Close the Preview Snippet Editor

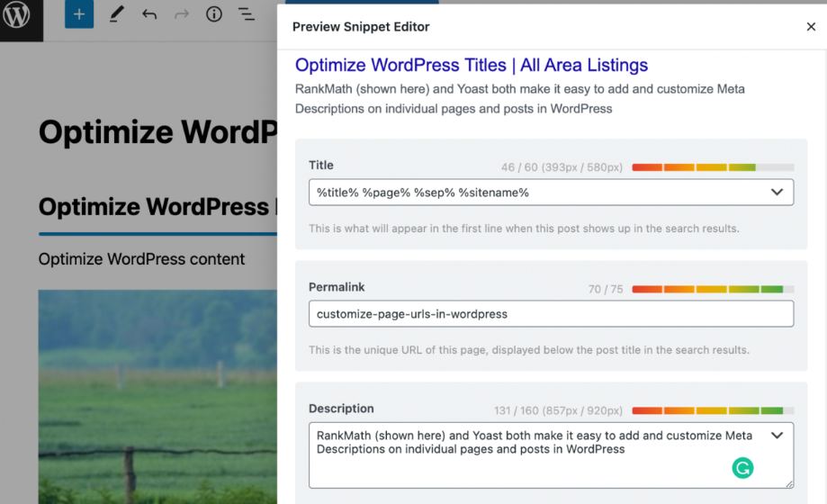pyautogui.click(x=811, y=26)
